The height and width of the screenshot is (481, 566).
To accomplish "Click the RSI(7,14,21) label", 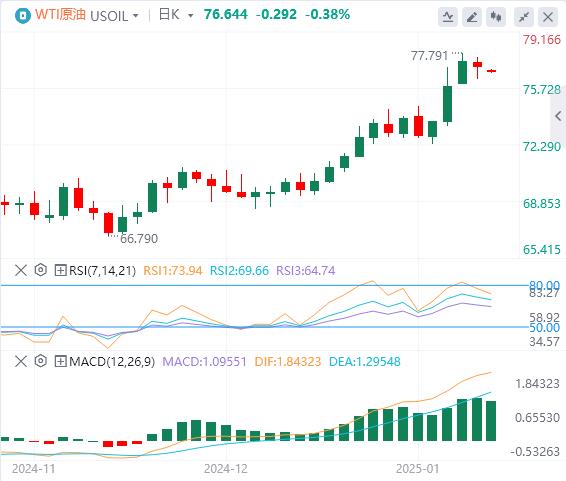I will click(x=102, y=271).
